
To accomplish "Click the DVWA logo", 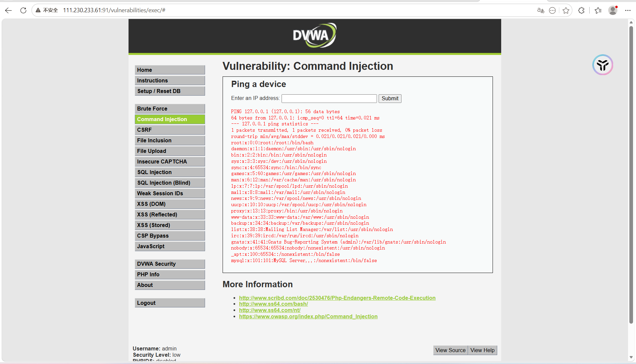I will [x=314, y=35].
